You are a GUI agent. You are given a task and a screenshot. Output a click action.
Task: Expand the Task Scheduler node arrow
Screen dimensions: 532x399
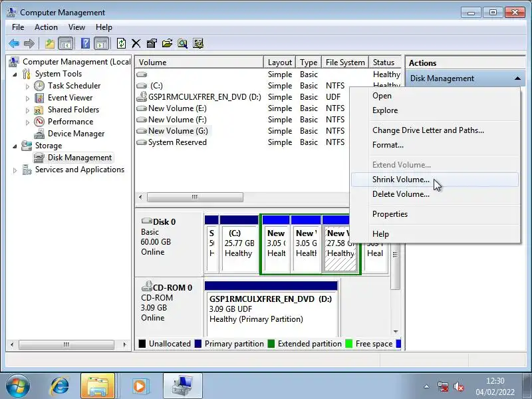tap(27, 86)
